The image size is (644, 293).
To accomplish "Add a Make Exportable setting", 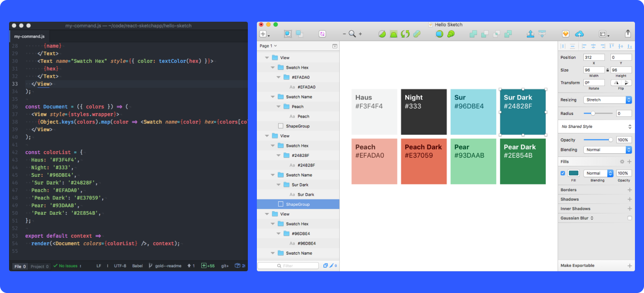I will tap(630, 266).
